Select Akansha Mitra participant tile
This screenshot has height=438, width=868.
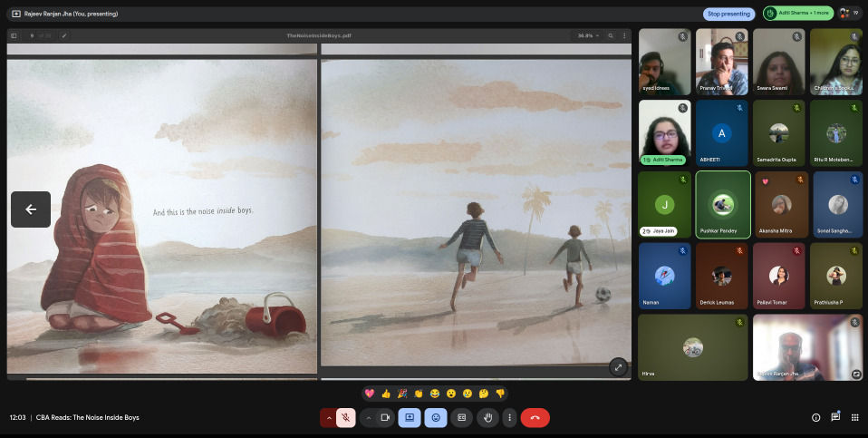(x=782, y=205)
